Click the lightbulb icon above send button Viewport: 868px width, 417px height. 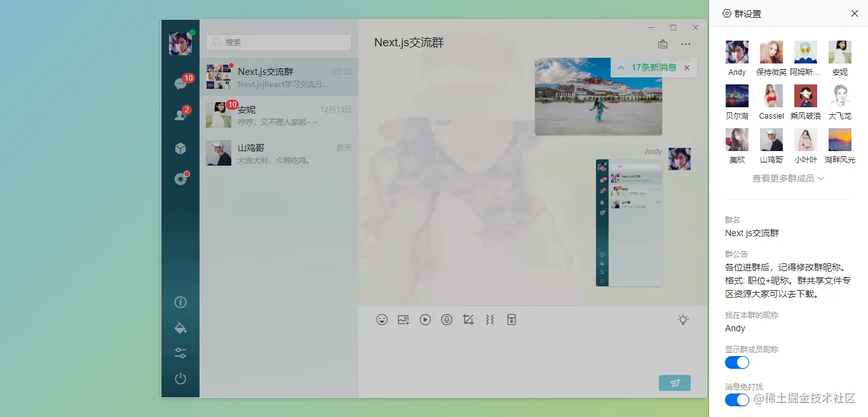tap(683, 320)
